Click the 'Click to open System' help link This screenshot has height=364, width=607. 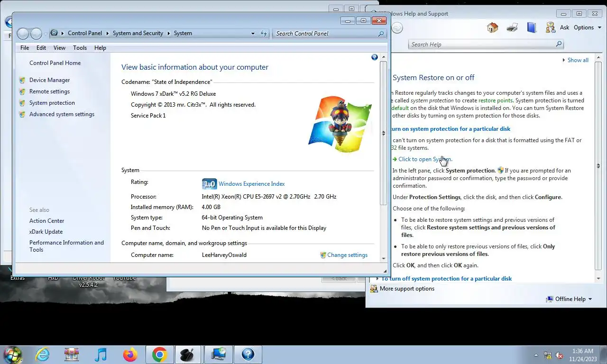click(x=425, y=159)
